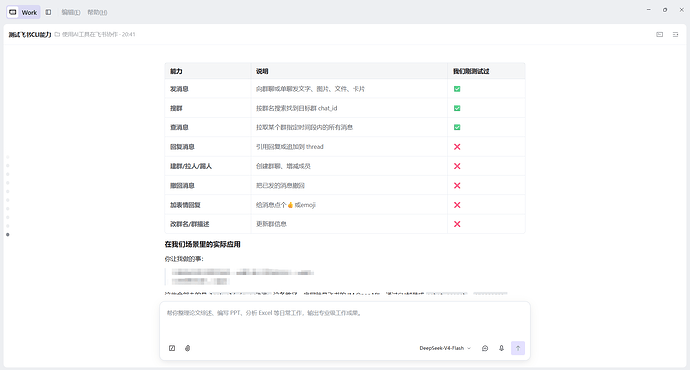690x370 pixels.
Task: Click the red cross in 撤回消息 row
Action: point(457,186)
